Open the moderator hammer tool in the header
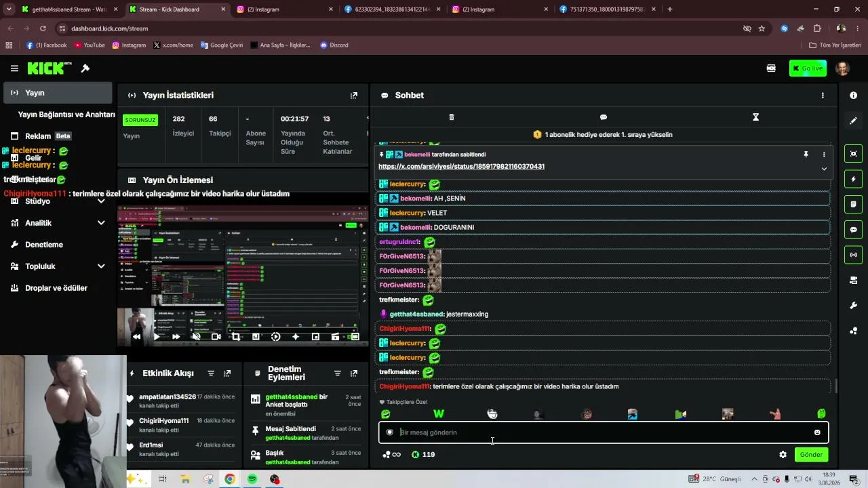The image size is (868, 488). point(85,68)
